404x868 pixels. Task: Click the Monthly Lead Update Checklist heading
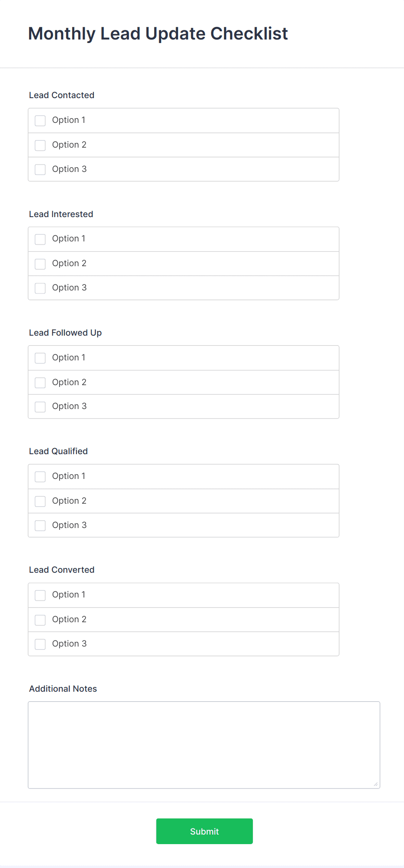[x=158, y=34]
